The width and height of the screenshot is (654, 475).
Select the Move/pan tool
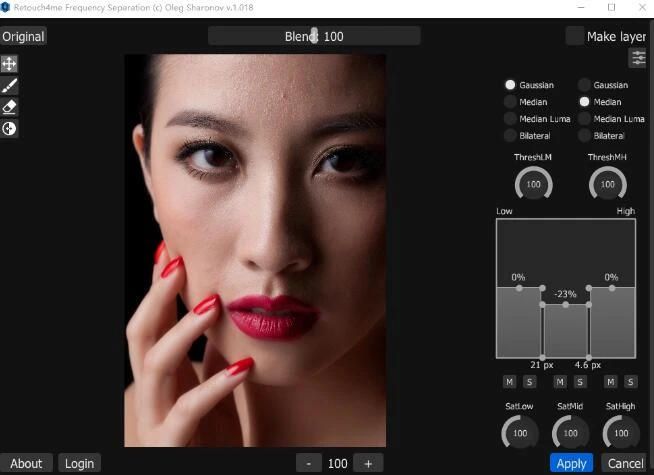coord(10,63)
